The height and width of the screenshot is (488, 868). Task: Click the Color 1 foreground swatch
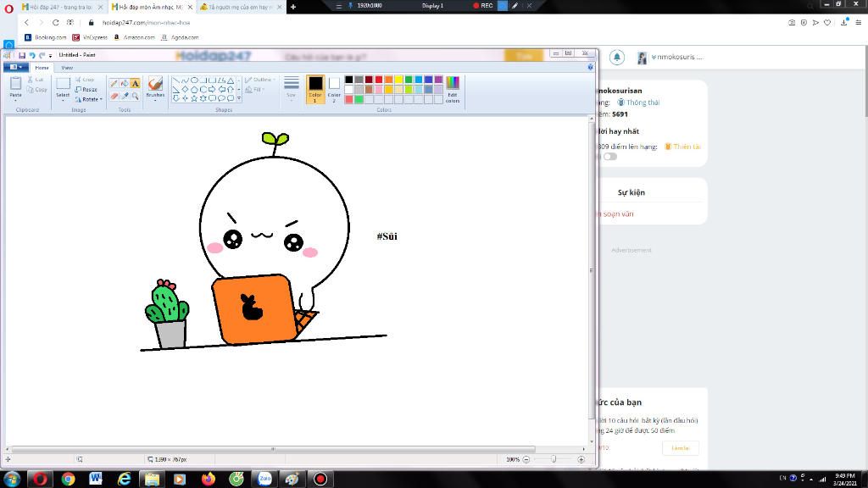tap(315, 89)
